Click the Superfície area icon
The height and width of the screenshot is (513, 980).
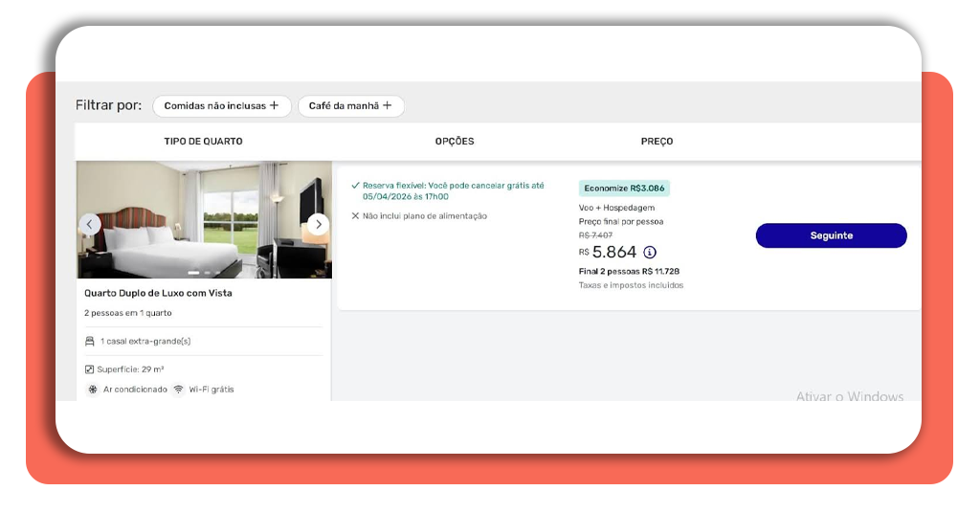(x=90, y=369)
